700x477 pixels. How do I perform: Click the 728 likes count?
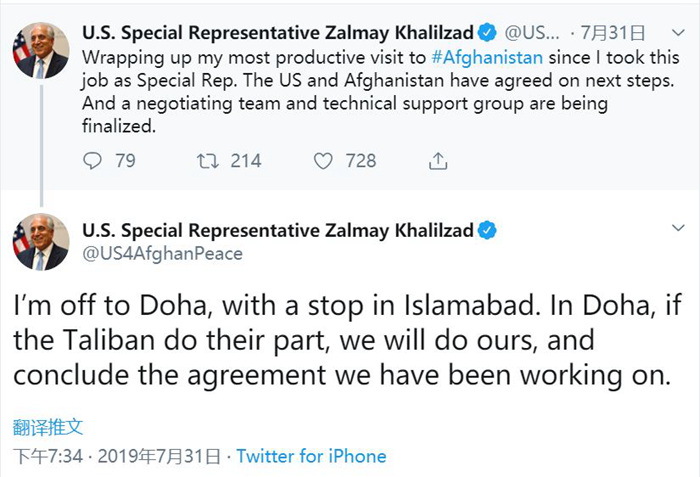click(361, 160)
